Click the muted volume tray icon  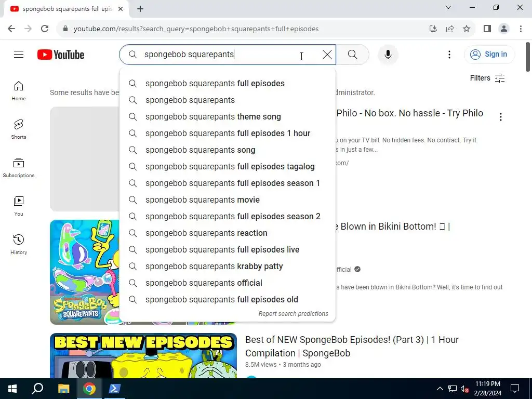464,389
